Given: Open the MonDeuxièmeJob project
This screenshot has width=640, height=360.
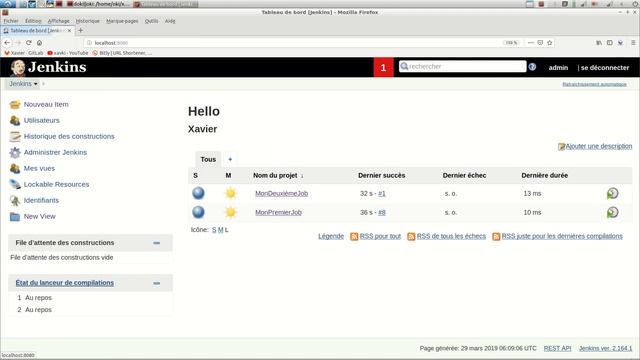Looking at the screenshot, I should [x=281, y=193].
